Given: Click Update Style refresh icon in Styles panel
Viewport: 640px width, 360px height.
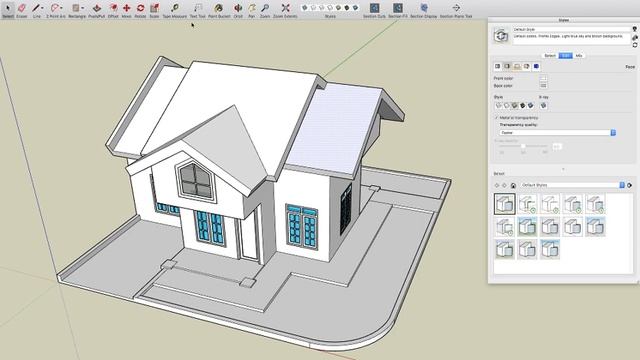Looking at the screenshot, I should point(635,44).
